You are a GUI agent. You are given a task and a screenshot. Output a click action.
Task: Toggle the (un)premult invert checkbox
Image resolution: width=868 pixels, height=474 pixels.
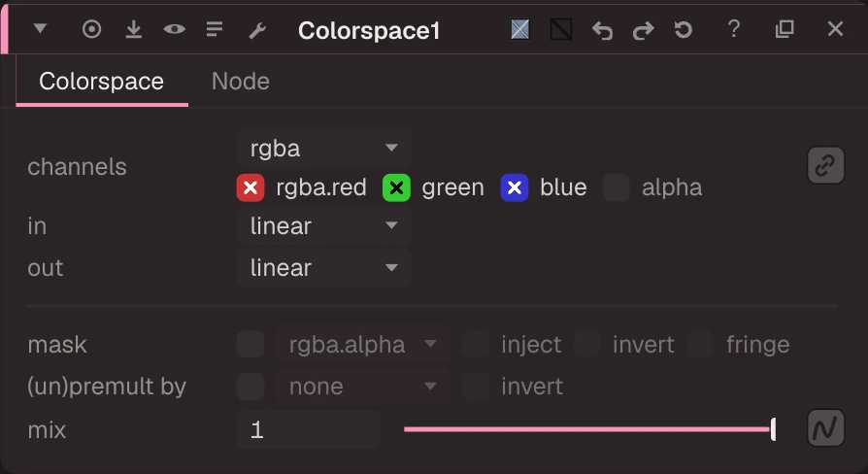tap(476, 387)
